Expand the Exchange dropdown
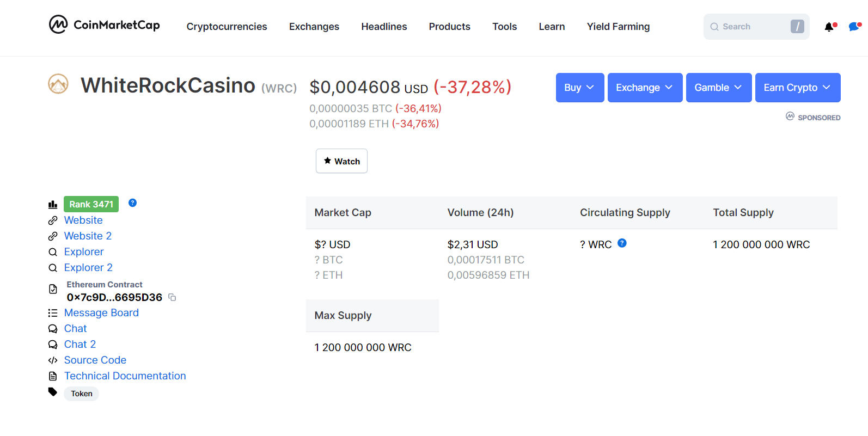Screen dimensions: 868x436 (645, 88)
